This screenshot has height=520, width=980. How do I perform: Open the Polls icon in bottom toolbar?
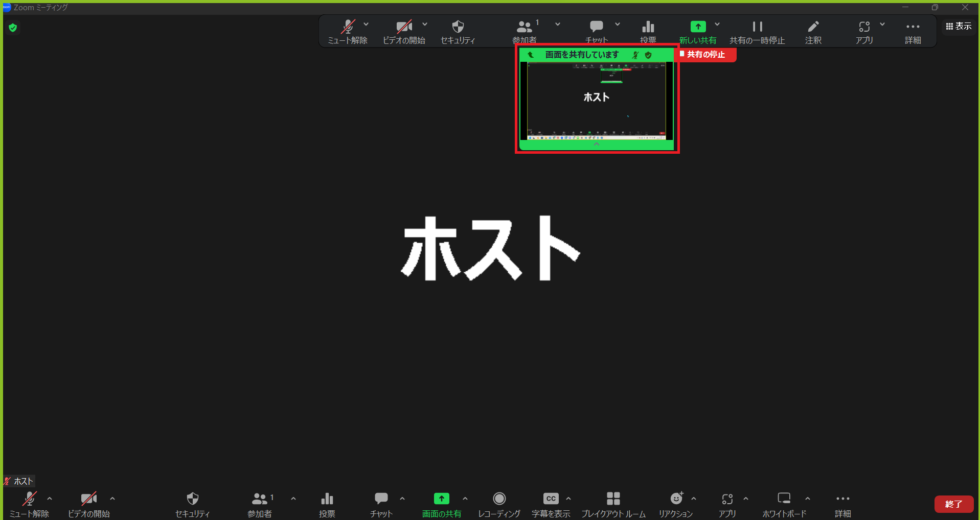point(327,499)
